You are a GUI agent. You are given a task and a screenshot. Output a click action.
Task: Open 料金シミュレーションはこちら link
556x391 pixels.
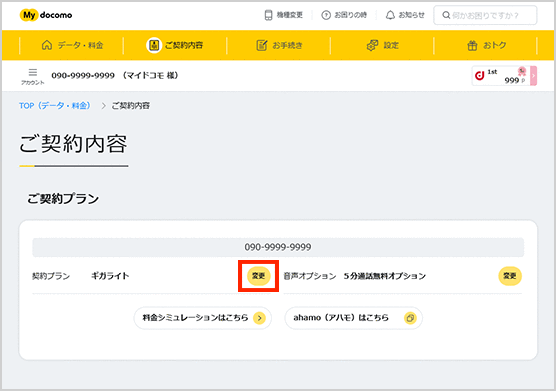click(x=202, y=318)
